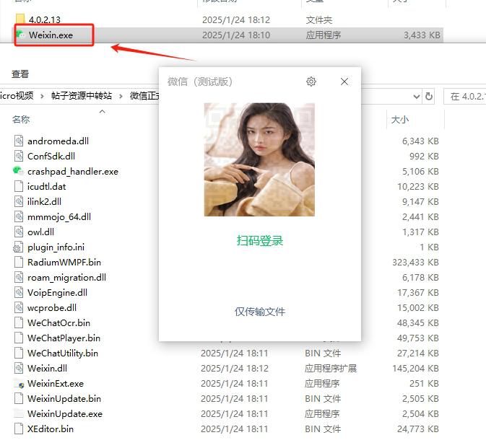Viewport: 486px width, 448px height.
Task: Select WeChatOcr.bin file icon
Action: point(19,323)
